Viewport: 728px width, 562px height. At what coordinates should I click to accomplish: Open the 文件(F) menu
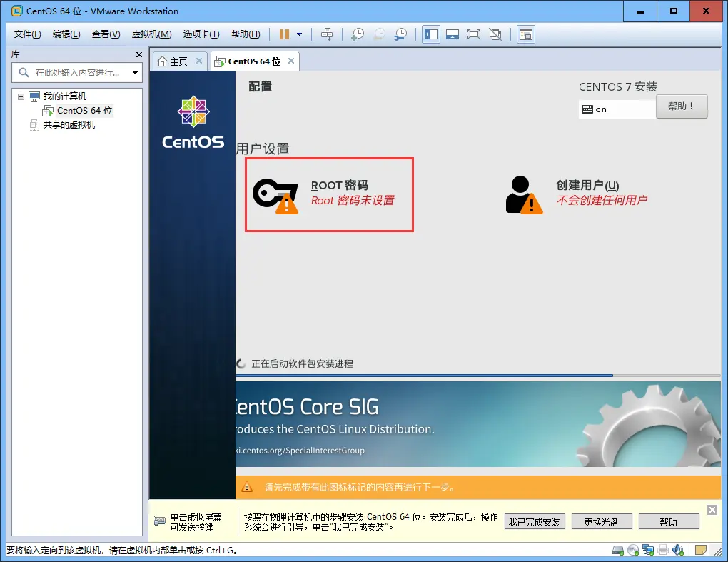tap(27, 34)
